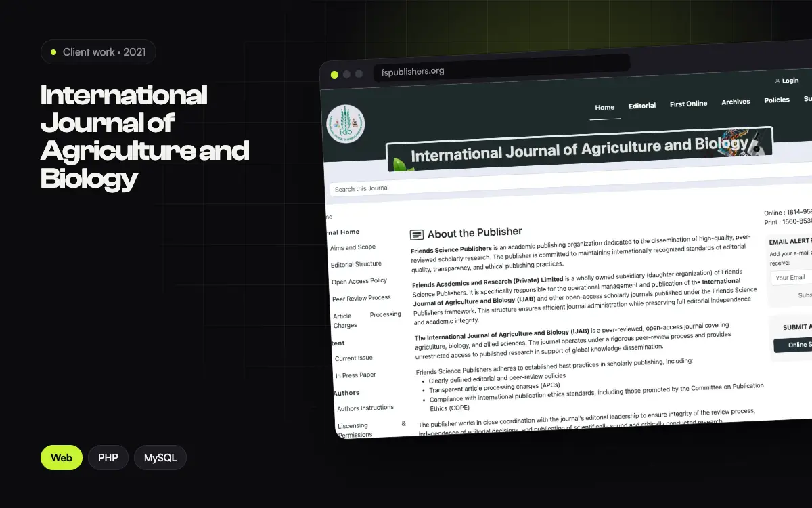Open the First Online nav item

688,104
